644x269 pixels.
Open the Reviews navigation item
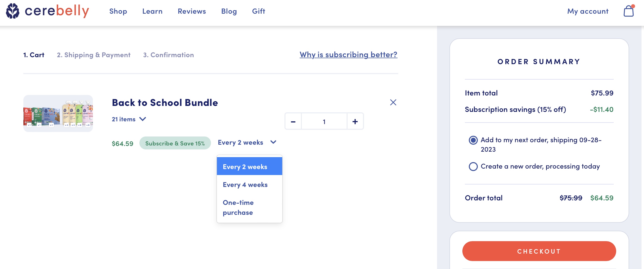click(192, 11)
